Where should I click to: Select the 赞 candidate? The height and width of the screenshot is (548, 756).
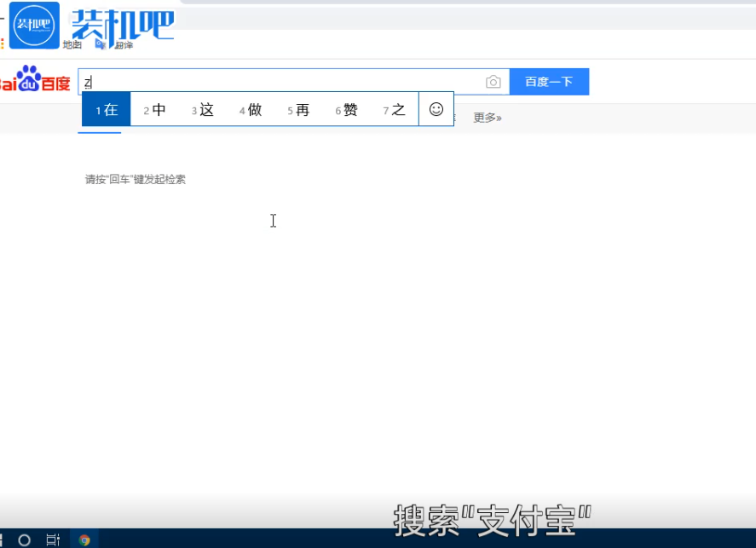coord(348,109)
